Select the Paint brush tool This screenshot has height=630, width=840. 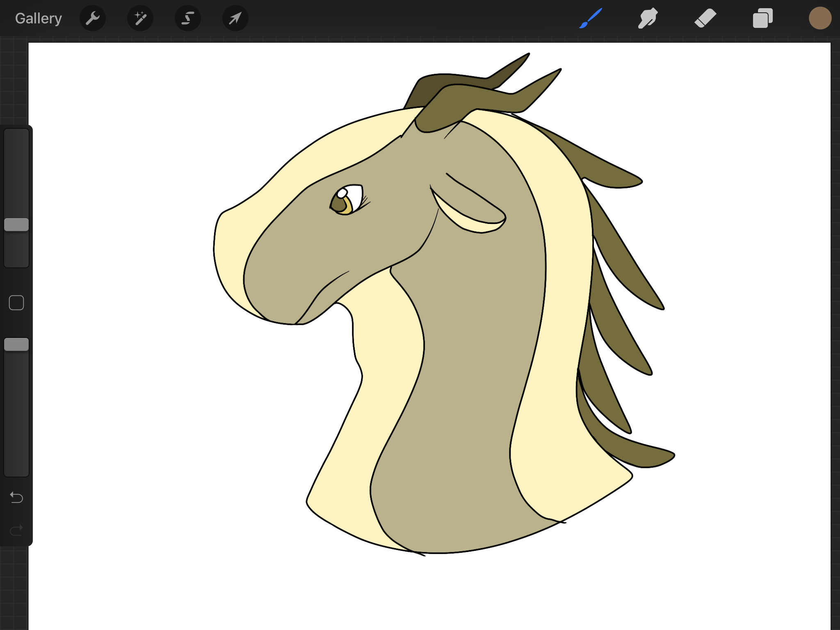(x=591, y=18)
